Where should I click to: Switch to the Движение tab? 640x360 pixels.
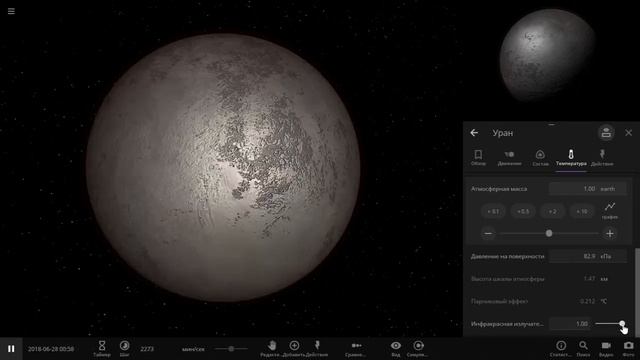[509, 158]
